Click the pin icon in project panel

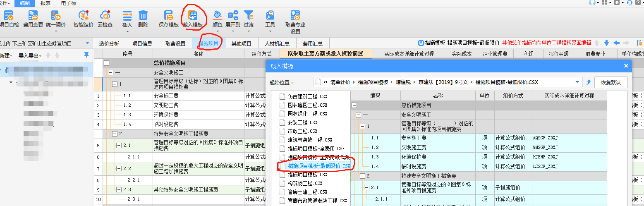[86, 55]
